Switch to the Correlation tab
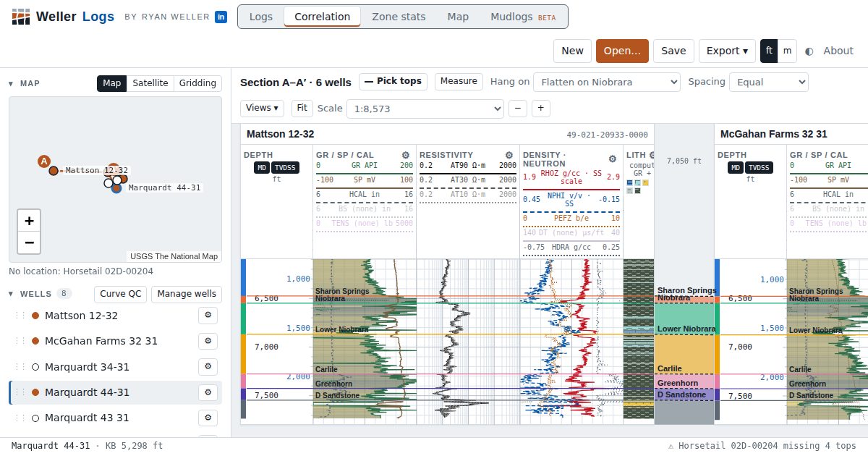This screenshot has width=868, height=456. pyautogui.click(x=323, y=17)
